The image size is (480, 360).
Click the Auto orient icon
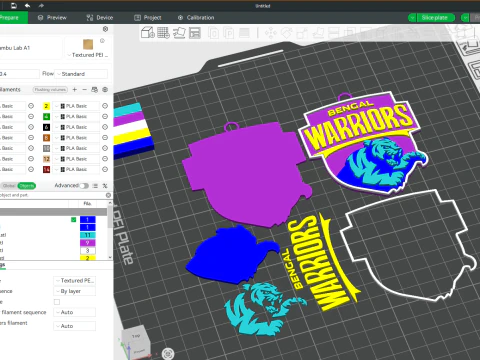click(179, 33)
